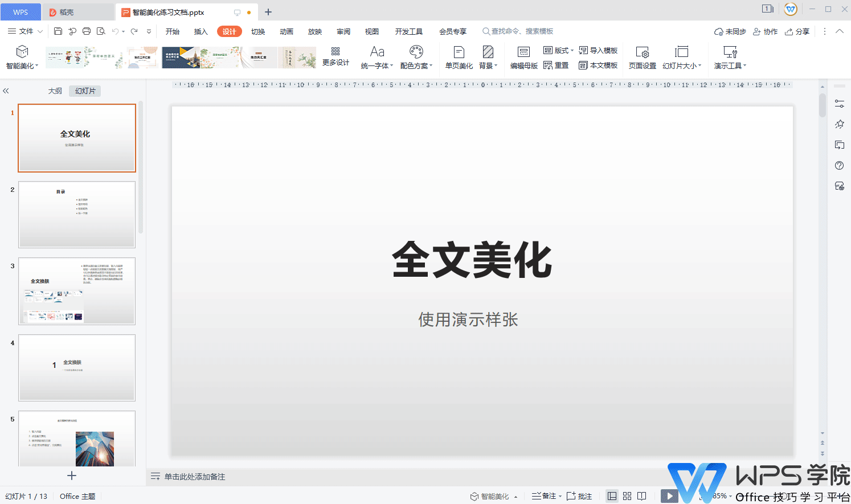Start slideshow with the play button

click(670, 496)
